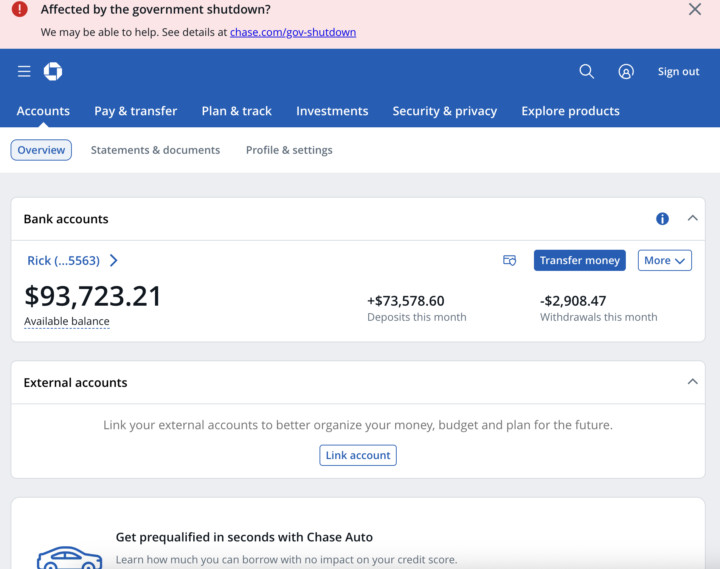Viewport: 720px width, 569px height.
Task: Click 'Learn how much you can borrow' text
Action: click(x=287, y=559)
